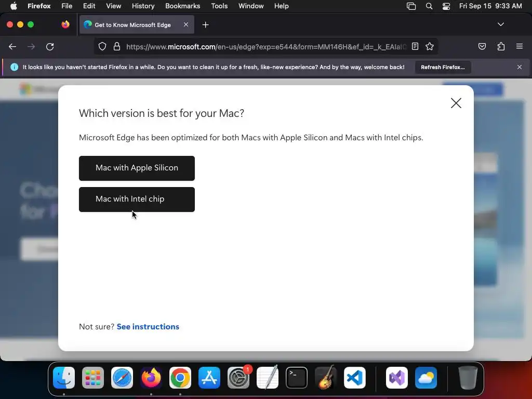Open Visual Studio from the Dock

click(397, 378)
